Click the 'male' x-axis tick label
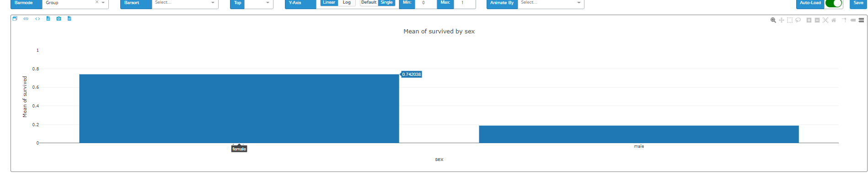This screenshot has width=868, height=193. [639, 146]
